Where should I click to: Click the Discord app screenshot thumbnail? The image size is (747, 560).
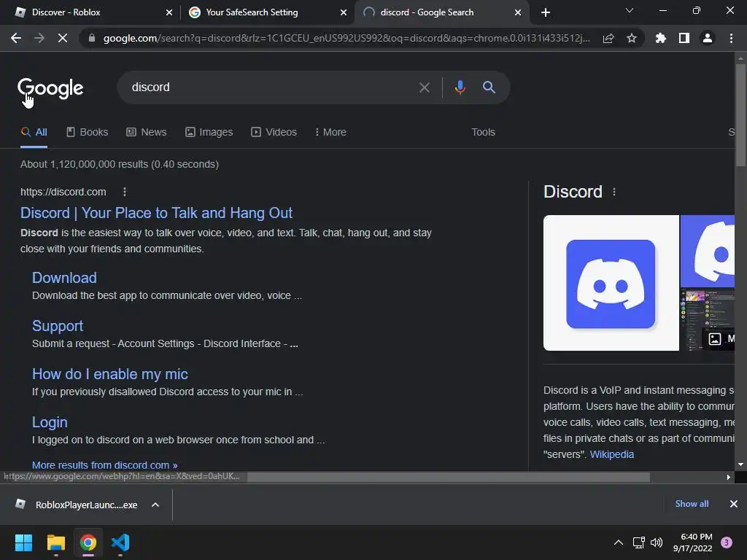[707, 319]
